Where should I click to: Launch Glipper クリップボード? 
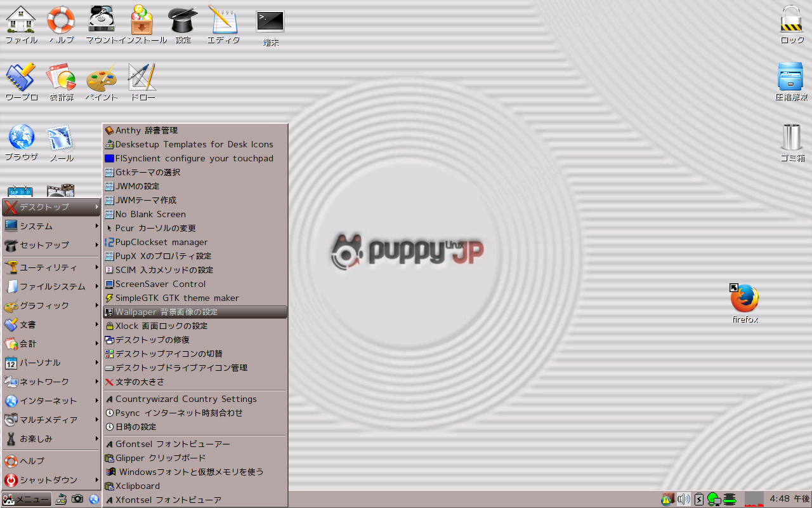[195, 458]
